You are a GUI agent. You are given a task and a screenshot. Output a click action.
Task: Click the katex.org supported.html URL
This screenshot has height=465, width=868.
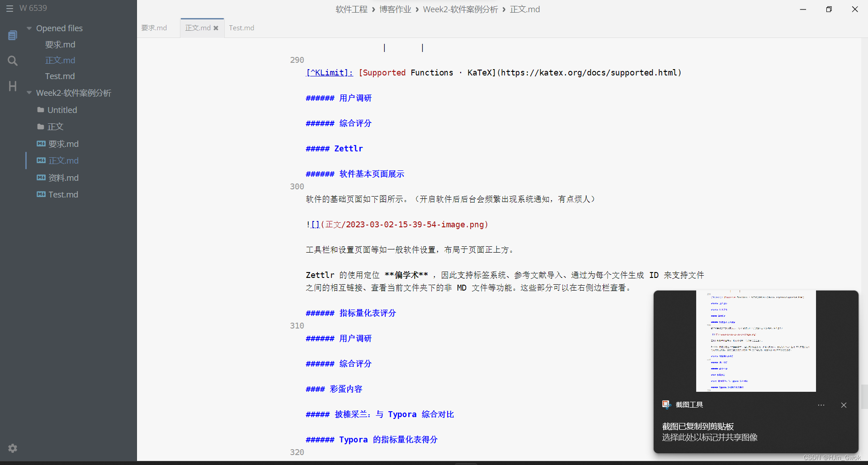(x=589, y=73)
